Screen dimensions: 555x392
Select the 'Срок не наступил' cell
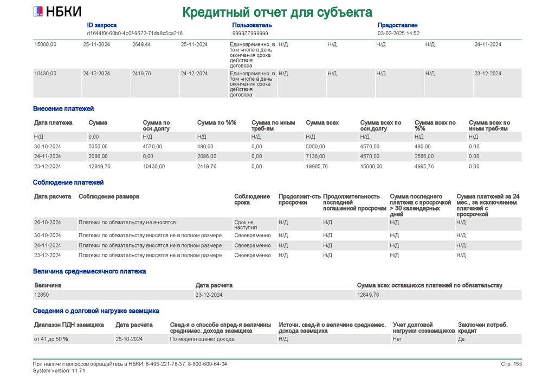click(x=246, y=225)
